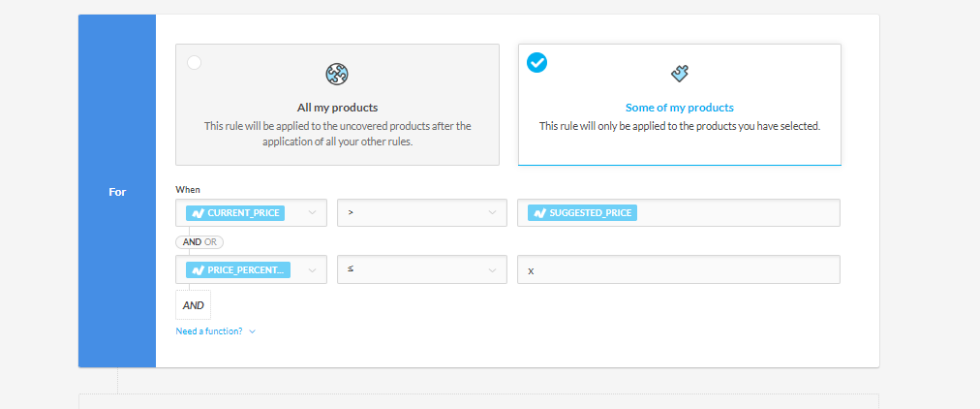
Task: Click the PRICE_PERCENT variable tag icon
Action: 197,270
